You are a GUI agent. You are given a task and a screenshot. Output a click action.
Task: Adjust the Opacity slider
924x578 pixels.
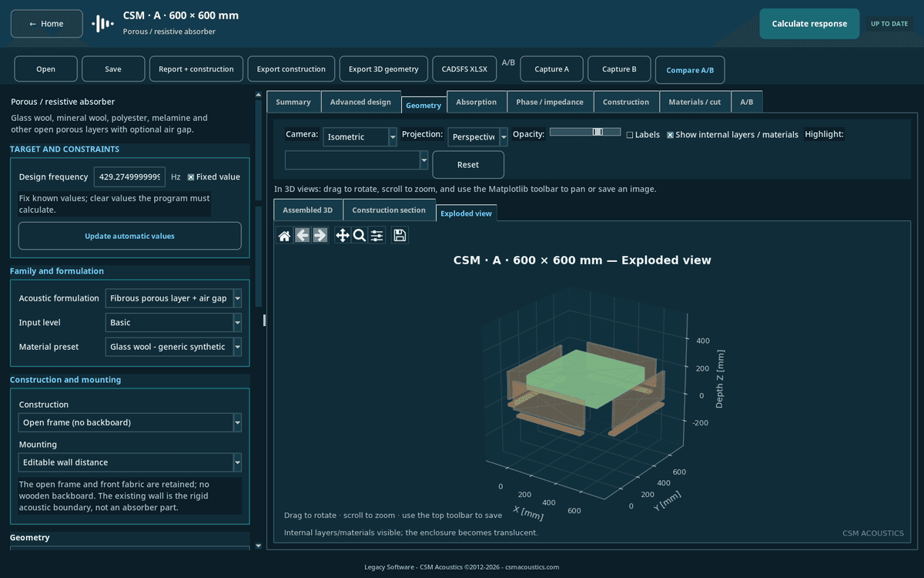coord(585,132)
